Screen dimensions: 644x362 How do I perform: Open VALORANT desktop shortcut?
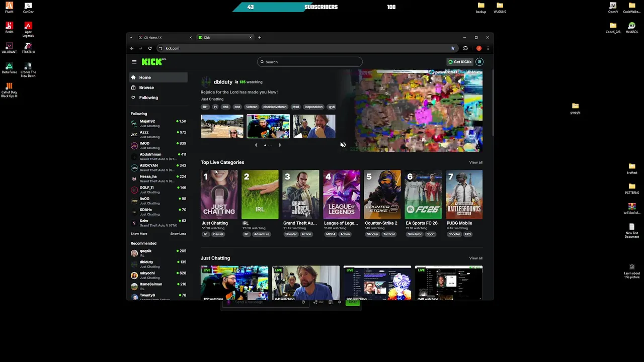[x=9, y=48]
